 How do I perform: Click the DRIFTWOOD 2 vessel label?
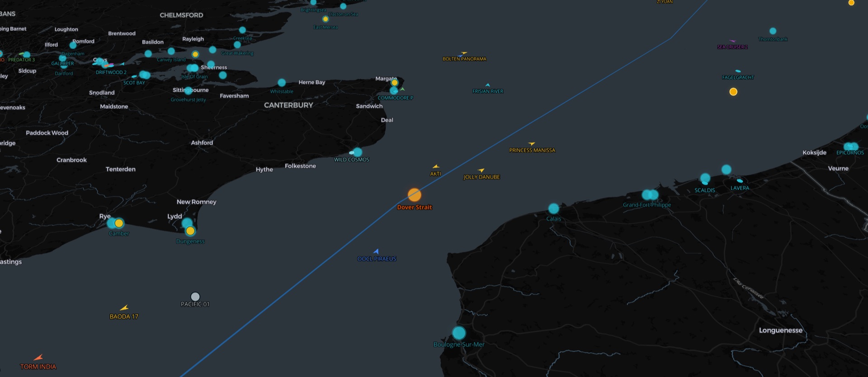click(111, 72)
